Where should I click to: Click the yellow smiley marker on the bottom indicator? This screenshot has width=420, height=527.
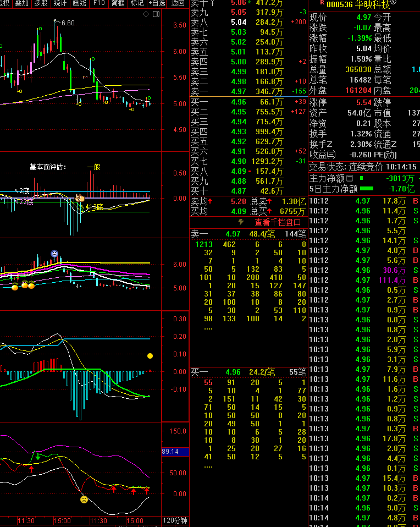tap(84, 499)
